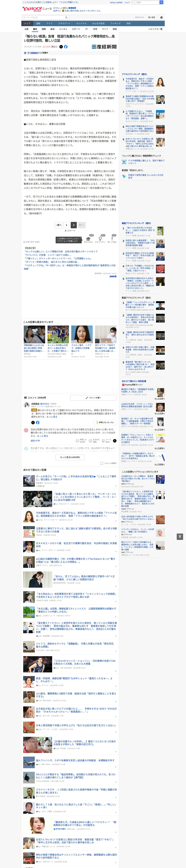Viewport: 186px width, 868px height.
Task: Click the web search magnifier button
Action: [161, 2]
